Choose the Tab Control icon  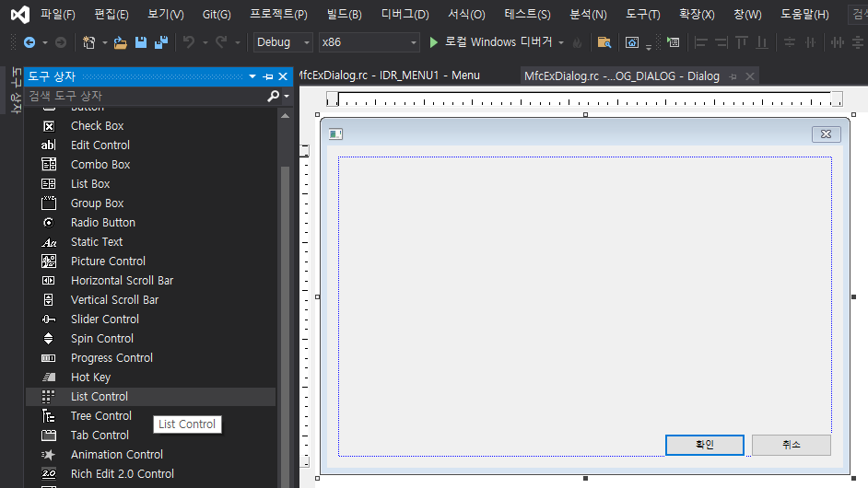pos(49,436)
